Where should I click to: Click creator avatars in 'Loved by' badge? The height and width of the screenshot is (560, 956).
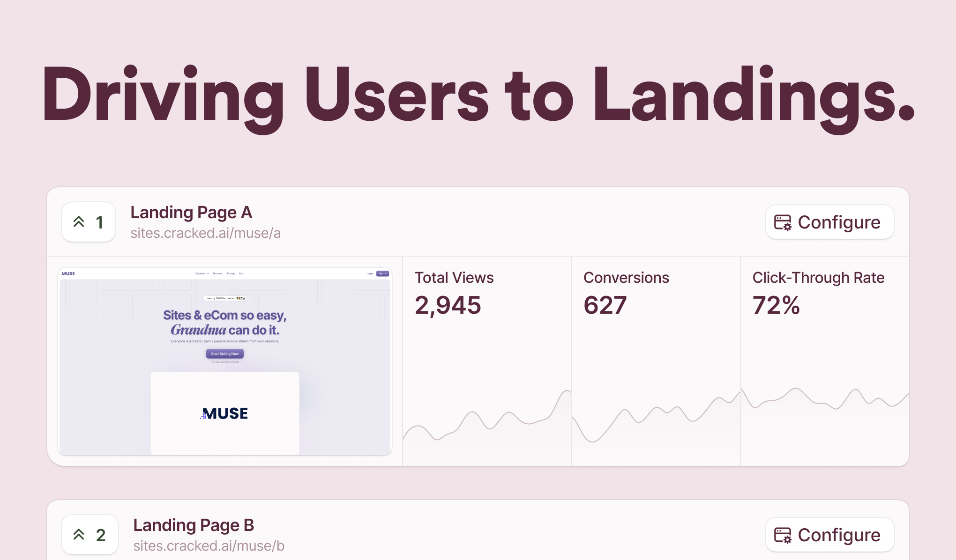[240, 298]
